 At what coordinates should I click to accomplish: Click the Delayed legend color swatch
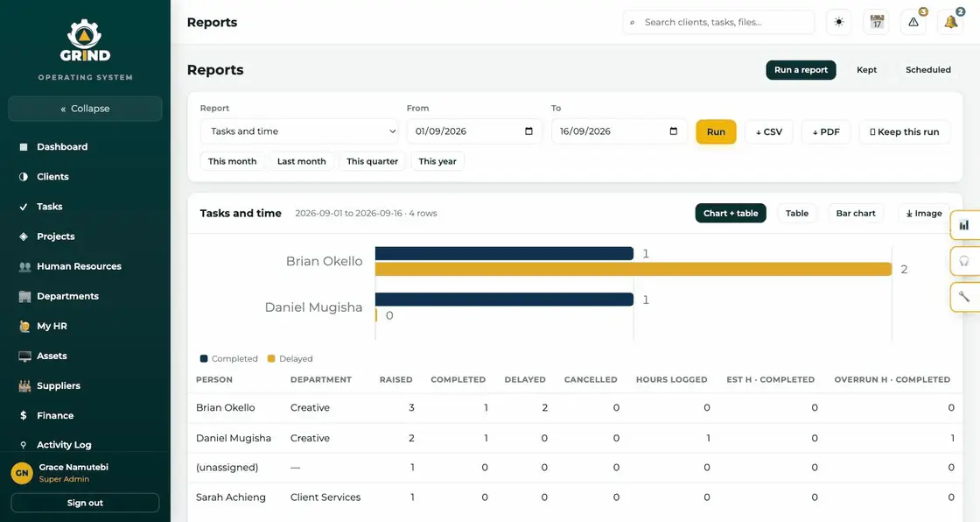(x=271, y=359)
